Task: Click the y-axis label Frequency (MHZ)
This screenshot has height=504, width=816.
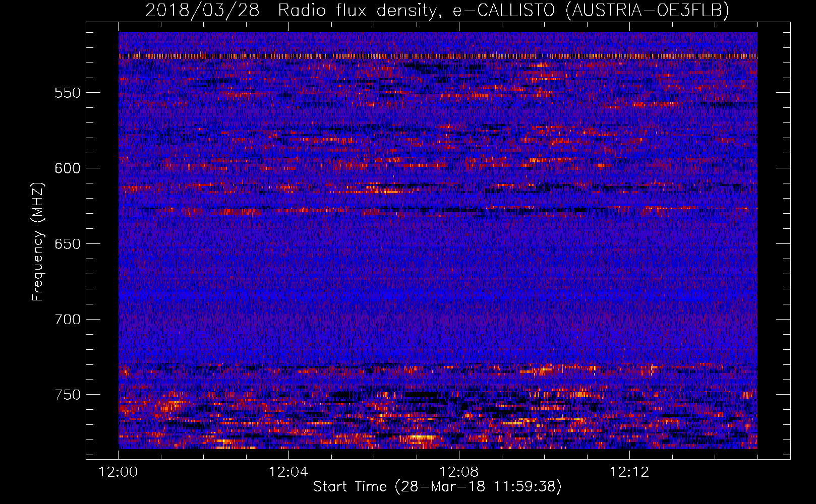Action: coord(38,242)
